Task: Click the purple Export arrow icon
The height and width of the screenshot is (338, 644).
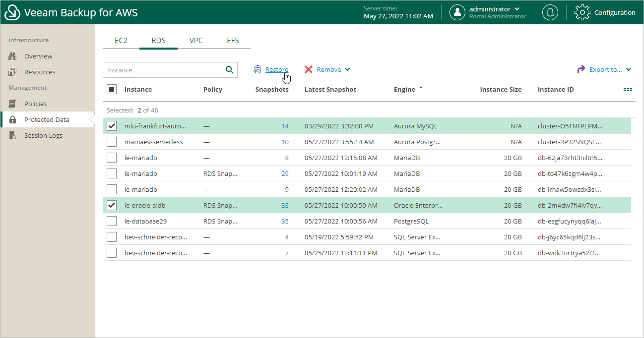Action: 581,70
